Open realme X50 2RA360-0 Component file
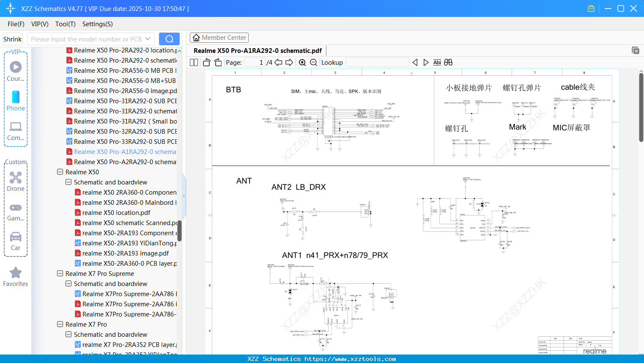This screenshot has width=644, height=363. coord(126,192)
